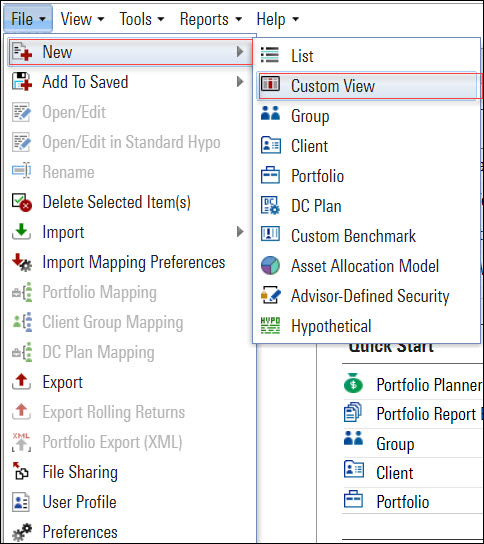This screenshot has width=484, height=544.
Task: Click the Client card icon in submenu
Action: (271, 145)
